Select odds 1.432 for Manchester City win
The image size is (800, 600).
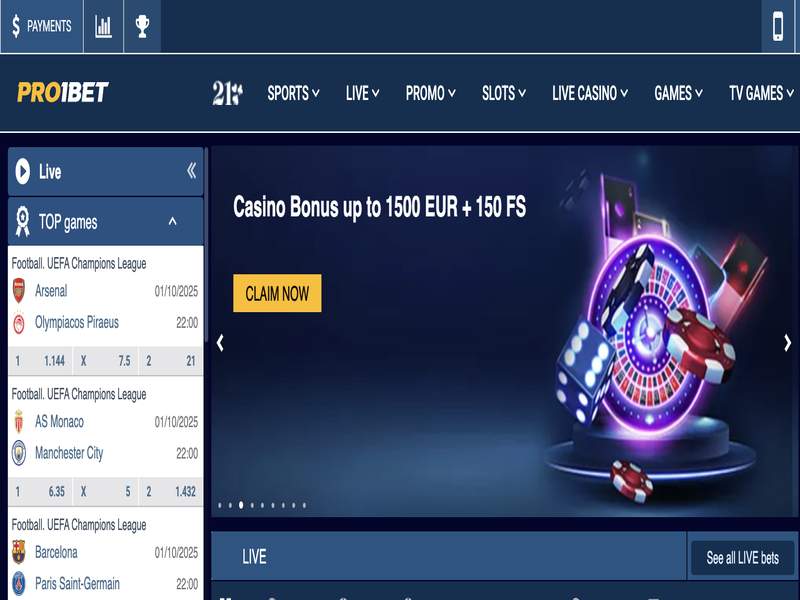point(172,491)
